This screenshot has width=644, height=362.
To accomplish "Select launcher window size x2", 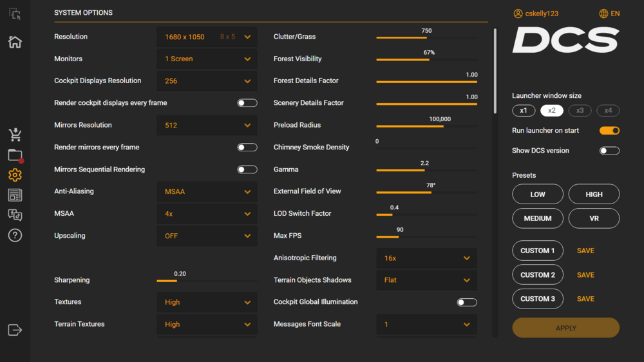I will pos(552,110).
